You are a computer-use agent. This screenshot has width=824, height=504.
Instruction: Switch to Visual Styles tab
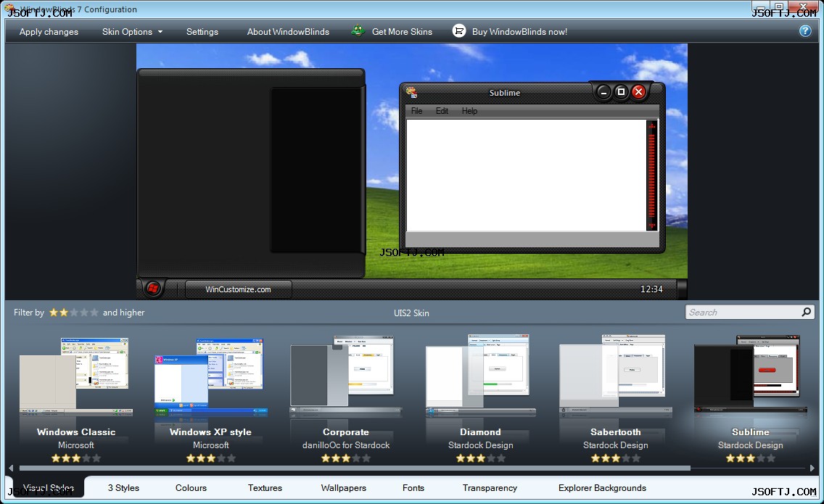[49, 488]
